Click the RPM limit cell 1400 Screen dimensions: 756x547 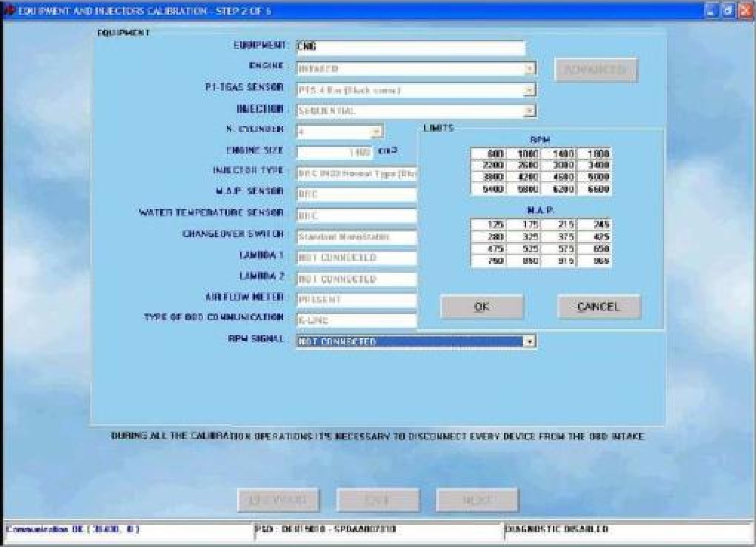coord(558,154)
